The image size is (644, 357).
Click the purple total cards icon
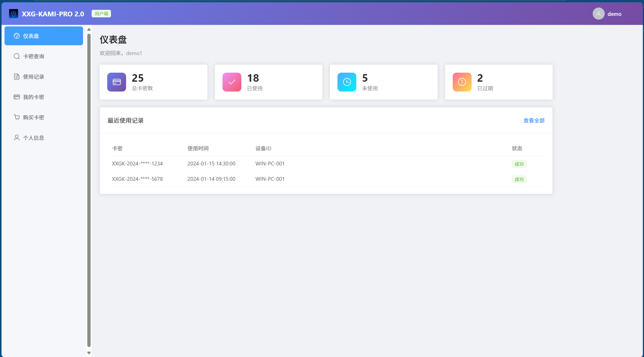[117, 82]
